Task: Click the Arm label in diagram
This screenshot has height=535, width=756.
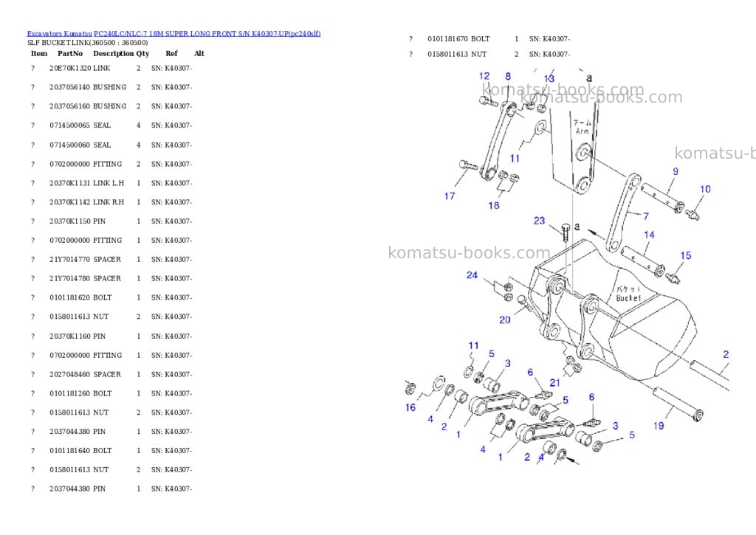Action: tap(582, 131)
